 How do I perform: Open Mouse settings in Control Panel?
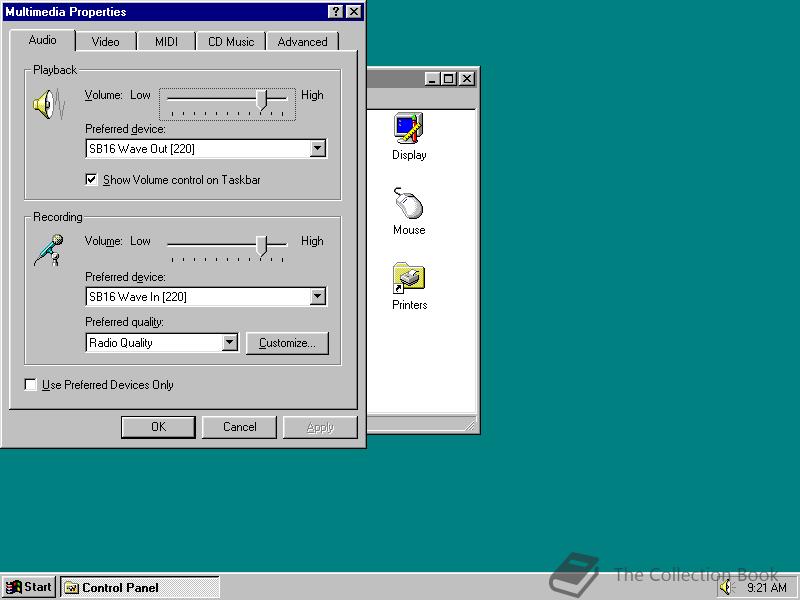pos(409,207)
